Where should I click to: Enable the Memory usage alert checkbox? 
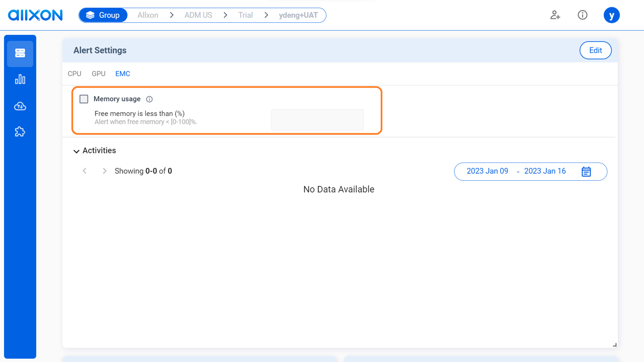tap(84, 99)
